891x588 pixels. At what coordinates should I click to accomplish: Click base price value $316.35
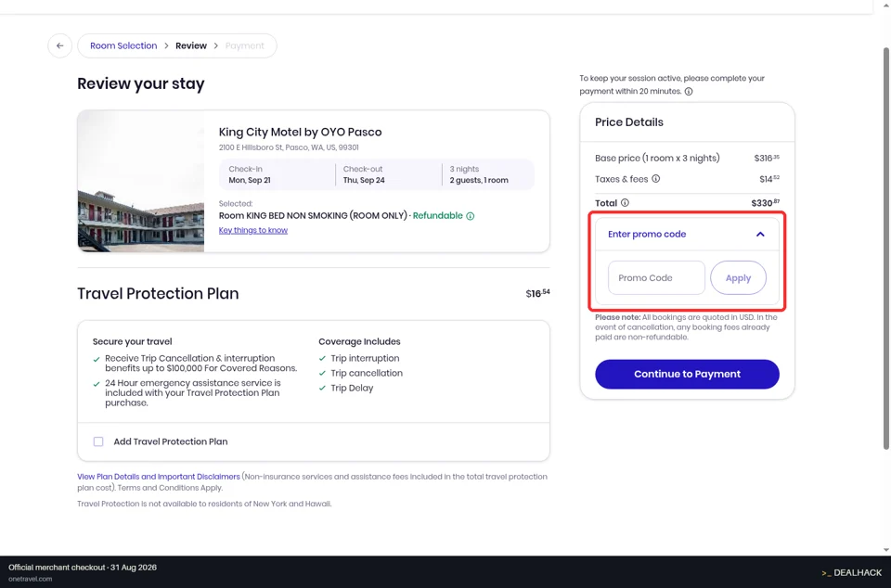767,158
